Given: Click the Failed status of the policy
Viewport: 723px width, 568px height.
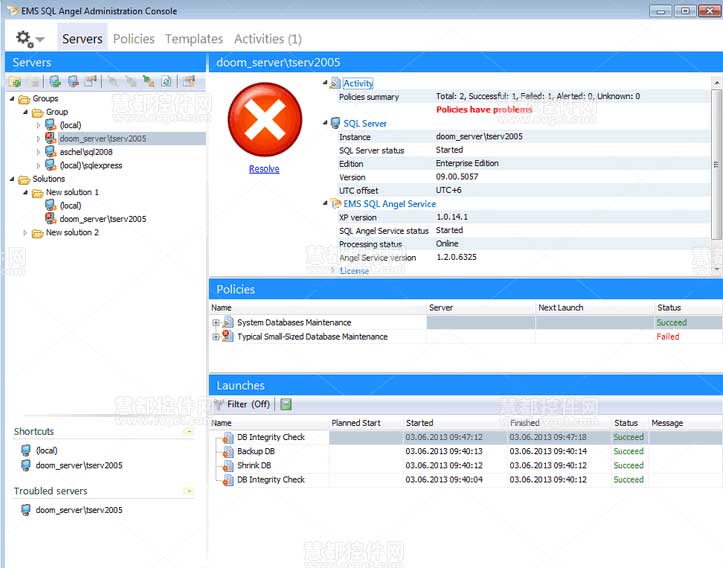Looking at the screenshot, I should [668, 337].
